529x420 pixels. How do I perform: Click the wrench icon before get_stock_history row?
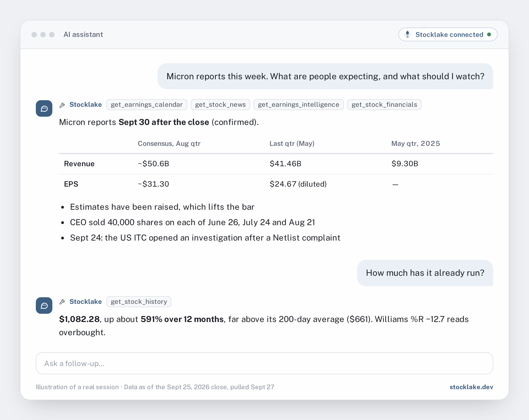coord(62,302)
